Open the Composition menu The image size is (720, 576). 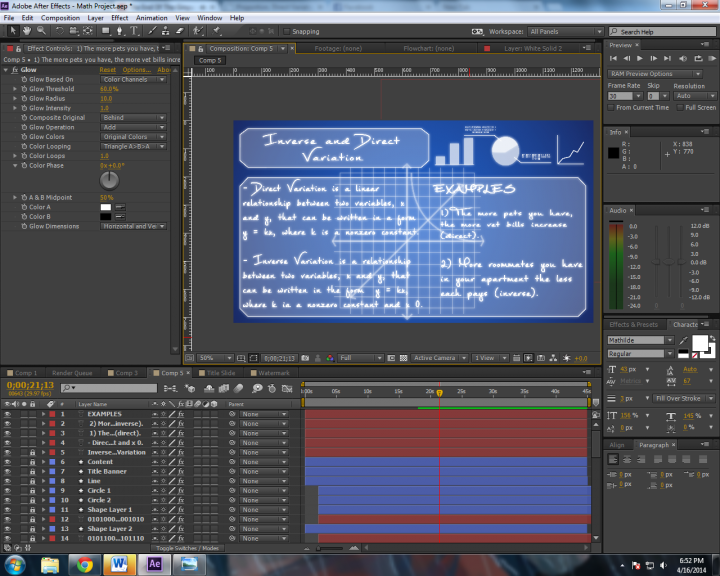click(60, 18)
